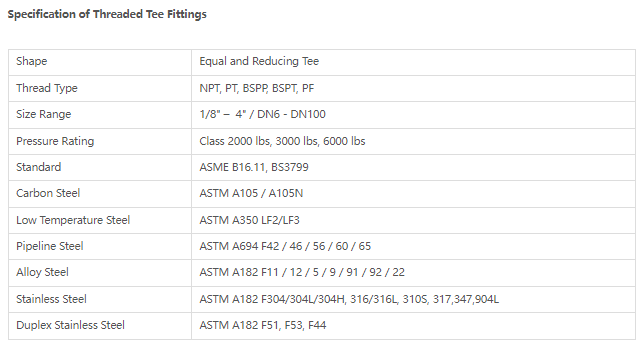Click the 'NPT, PT, BSPP, BSPT, PF' value
This screenshot has height=361, width=642.
pyautogui.click(x=257, y=88)
